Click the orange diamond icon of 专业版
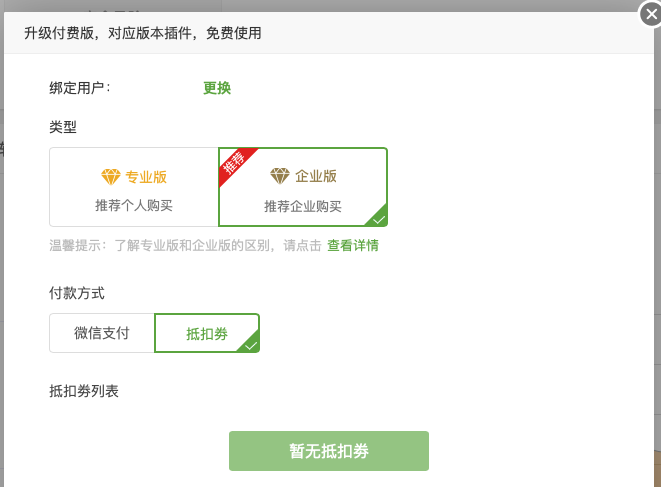Viewport: 661px width, 487px height. [111, 177]
